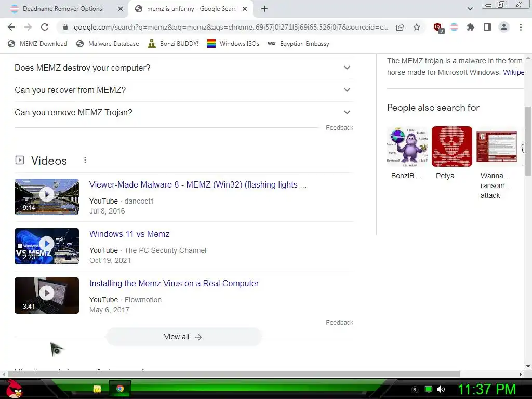Image resolution: width=532 pixels, height=399 pixels.
Task: Click the 11:37 PM taskbar clock
Action: (487, 389)
